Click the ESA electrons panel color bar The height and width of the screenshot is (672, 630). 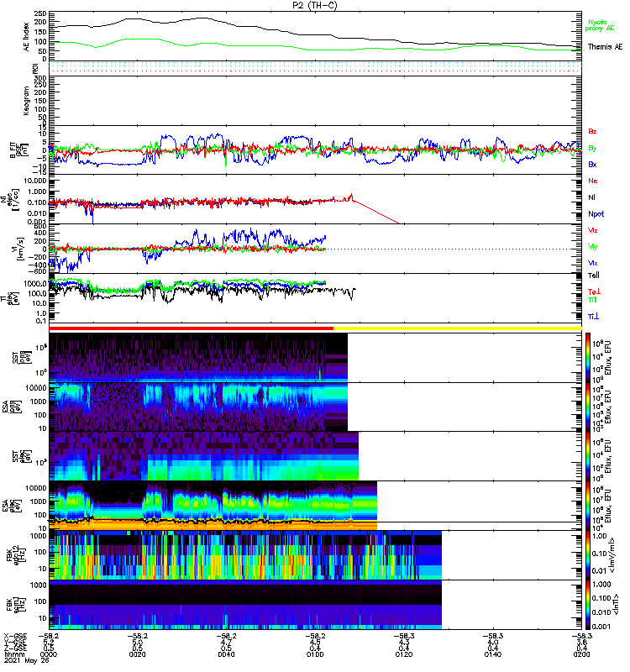pos(588,506)
